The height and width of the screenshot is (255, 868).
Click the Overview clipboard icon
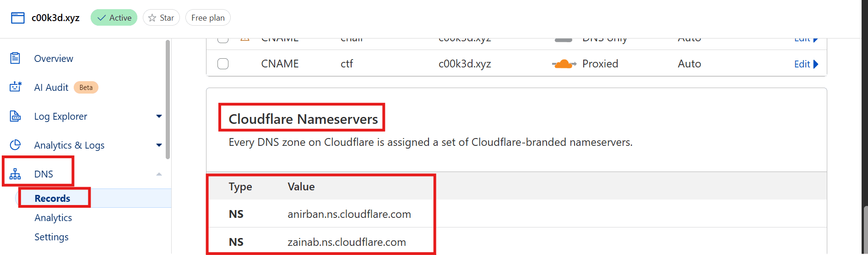(15, 58)
